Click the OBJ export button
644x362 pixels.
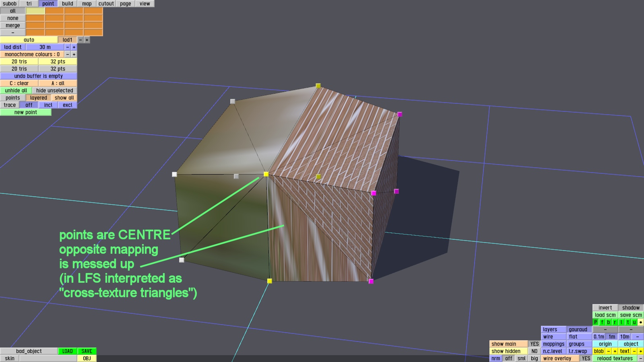[87, 358]
